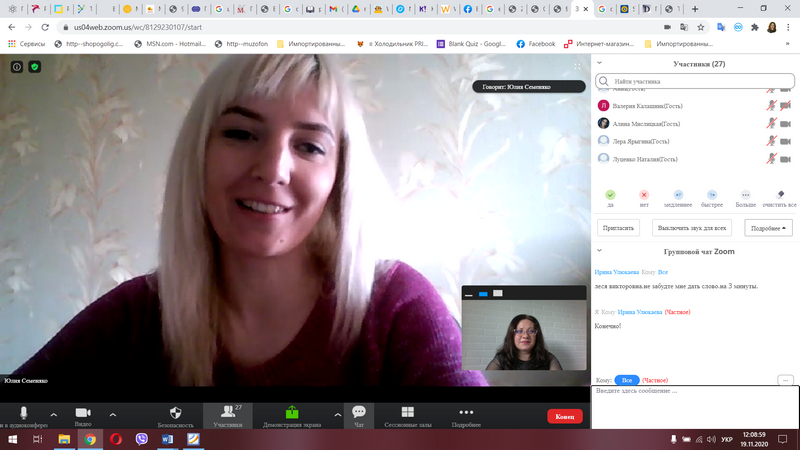Open Сервисы apps bookmark
The height and width of the screenshot is (450, 800).
coord(27,44)
